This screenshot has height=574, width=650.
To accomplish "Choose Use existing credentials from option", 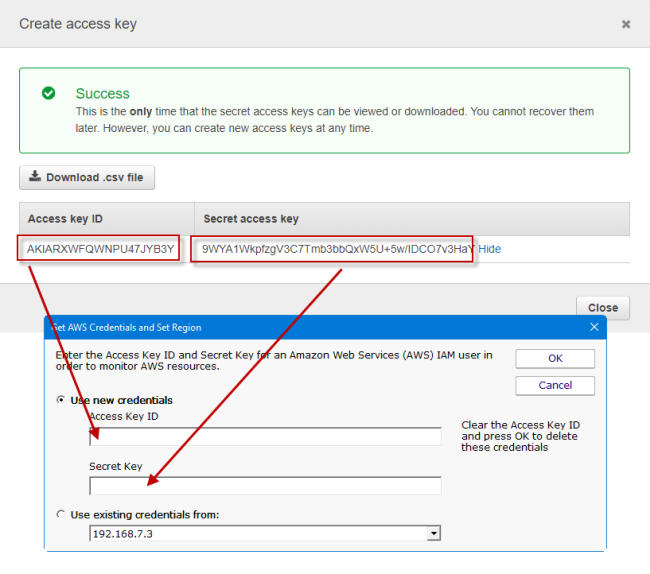I will point(62,514).
